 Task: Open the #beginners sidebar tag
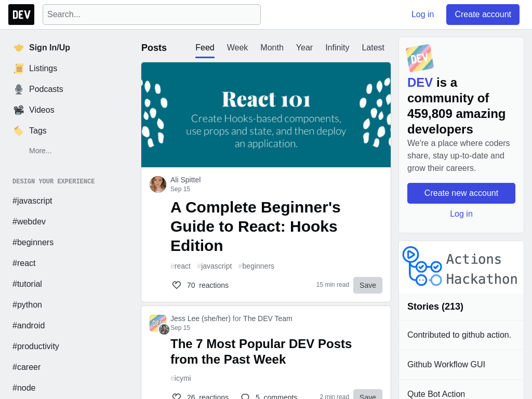point(33,242)
